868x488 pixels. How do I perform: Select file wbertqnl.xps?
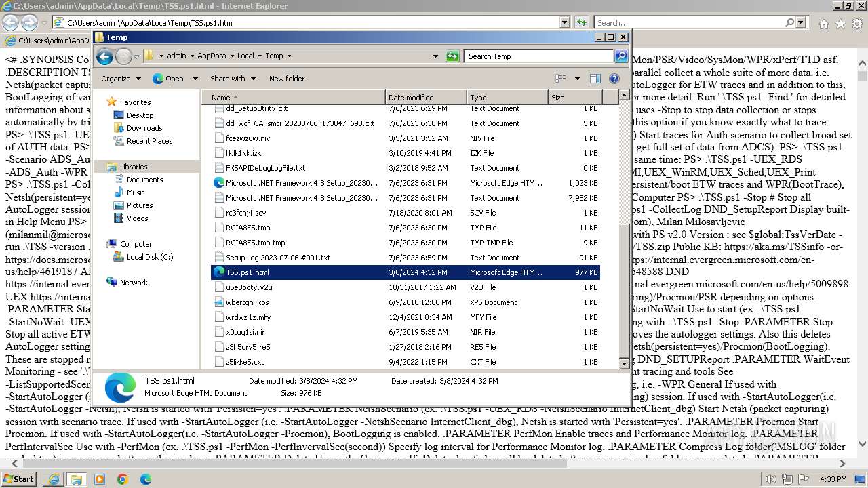point(247,302)
